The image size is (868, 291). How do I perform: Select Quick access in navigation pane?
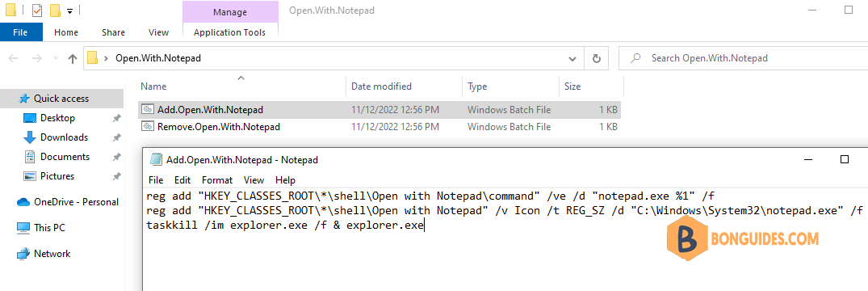61,98
